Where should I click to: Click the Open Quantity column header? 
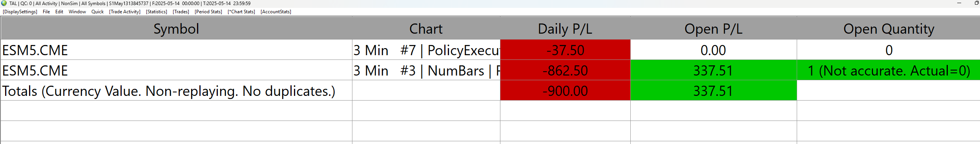(x=889, y=29)
